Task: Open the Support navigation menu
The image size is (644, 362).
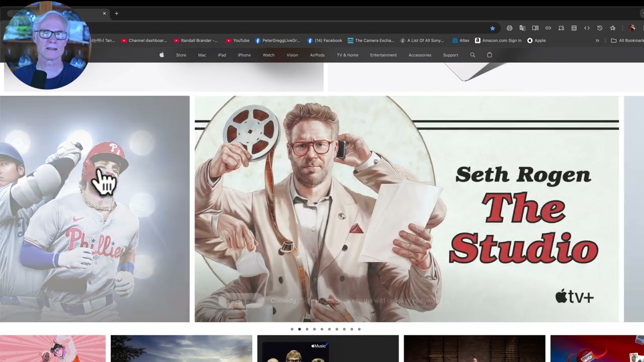Action: [x=450, y=55]
